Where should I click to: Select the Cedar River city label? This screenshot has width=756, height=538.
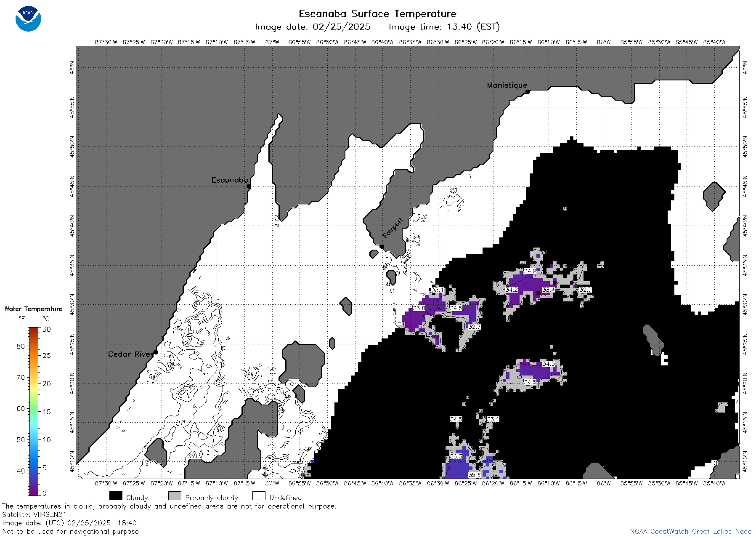tap(130, 354)
